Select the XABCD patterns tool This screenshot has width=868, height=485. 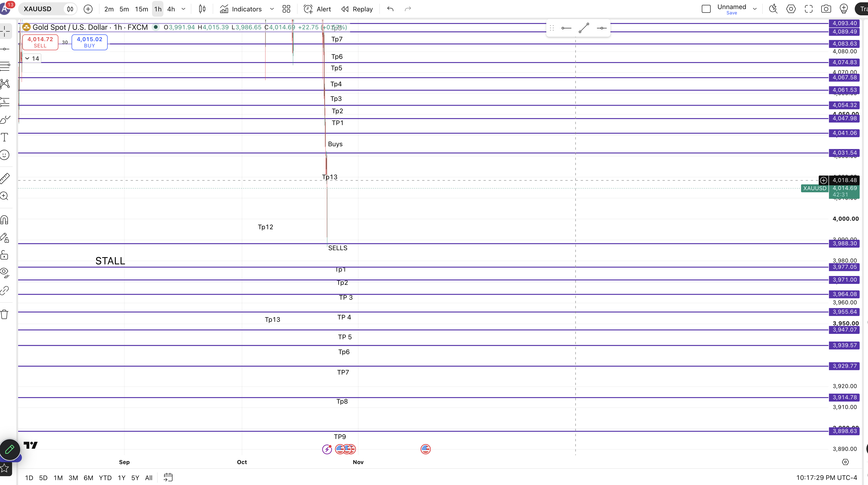coord(5,84)
